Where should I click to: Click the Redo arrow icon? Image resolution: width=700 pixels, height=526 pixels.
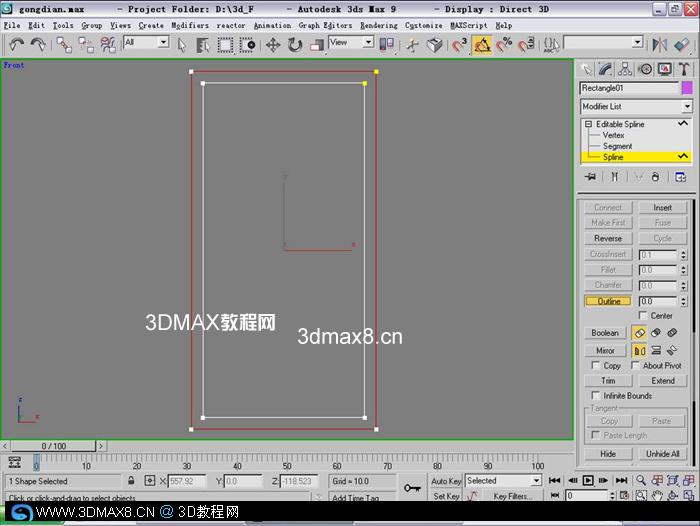coord(38,45)
